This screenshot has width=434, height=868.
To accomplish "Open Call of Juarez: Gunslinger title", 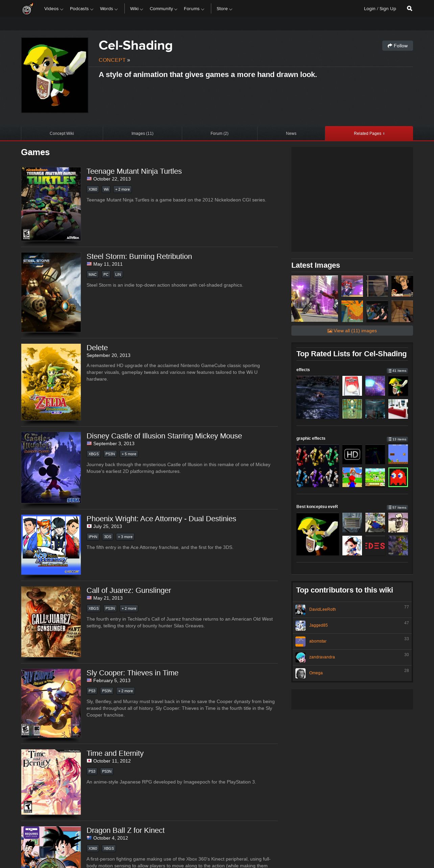I will [129, 590].
